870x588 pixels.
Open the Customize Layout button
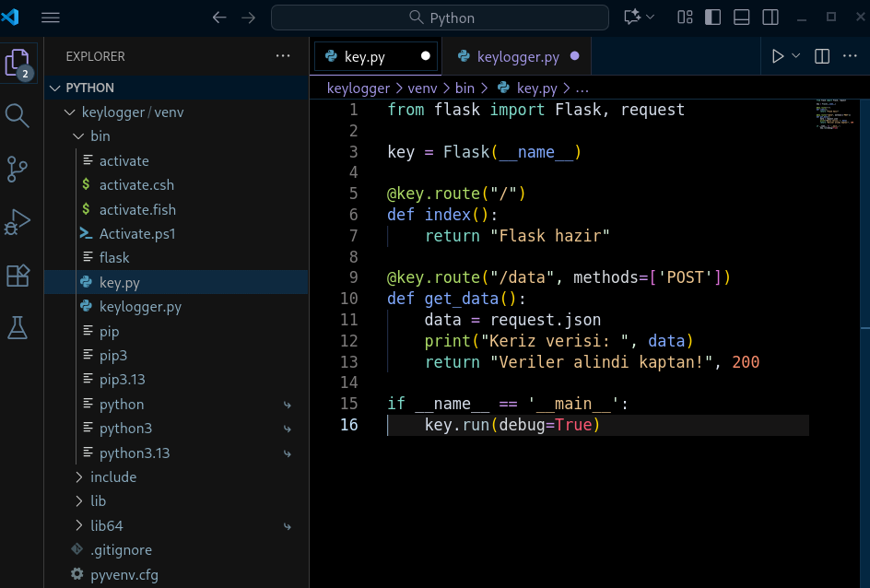click(x=686, y=18)
